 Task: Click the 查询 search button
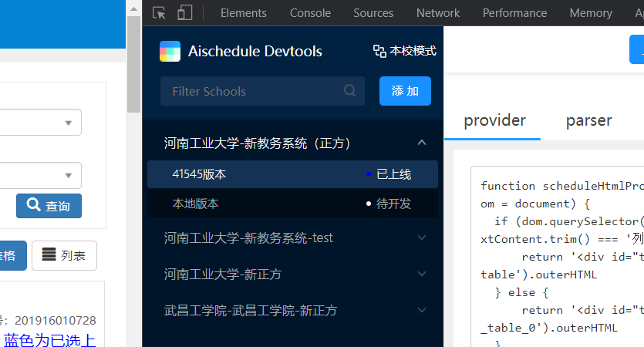tap(49, 206)
